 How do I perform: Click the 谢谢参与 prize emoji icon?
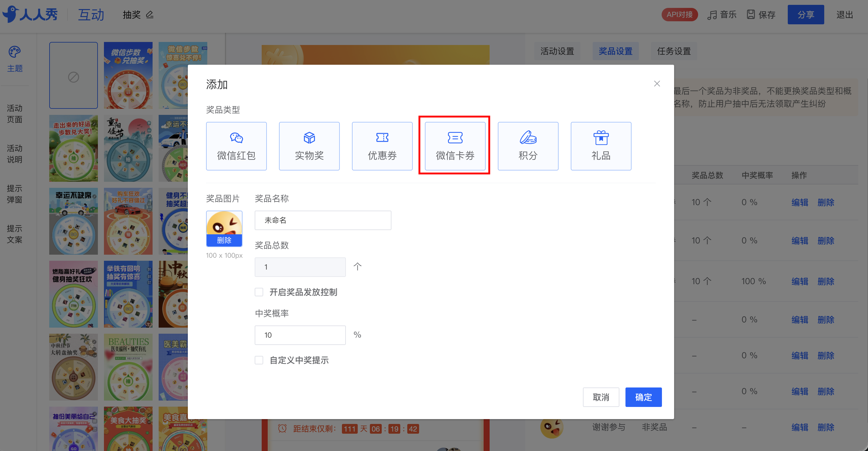click(552, 427)
